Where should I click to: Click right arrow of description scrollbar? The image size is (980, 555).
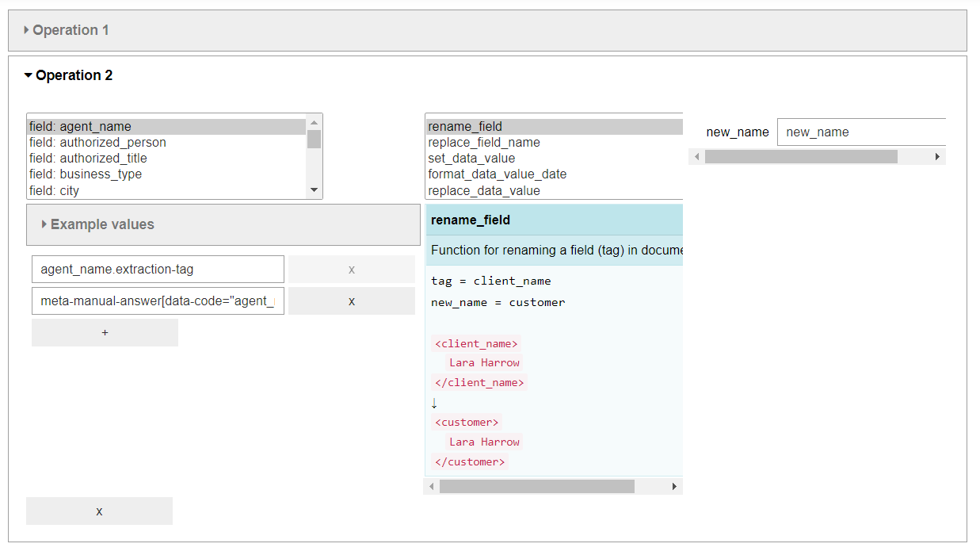point(674,486)
